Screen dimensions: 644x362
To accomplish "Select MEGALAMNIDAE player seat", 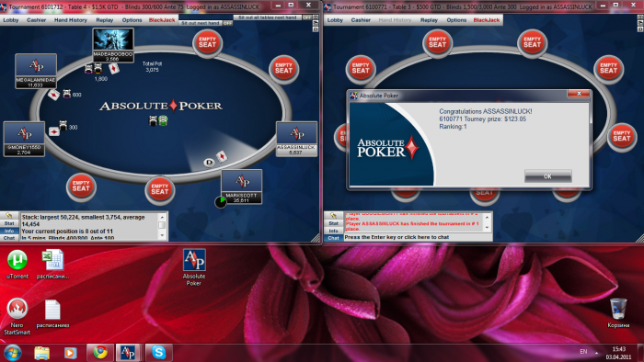I will (x=36, y=71).
